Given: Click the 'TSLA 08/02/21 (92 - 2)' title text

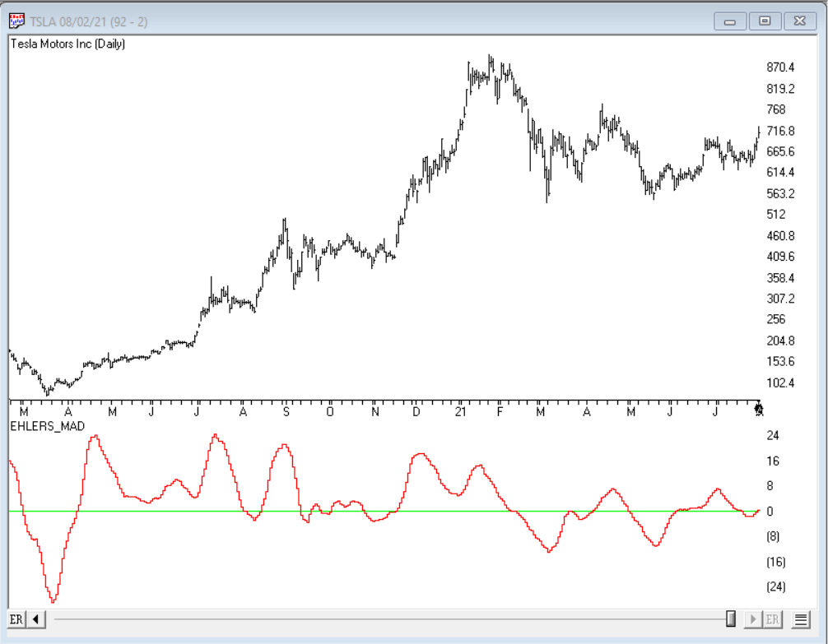Looking at the screenshot, I should pos(89,21).
